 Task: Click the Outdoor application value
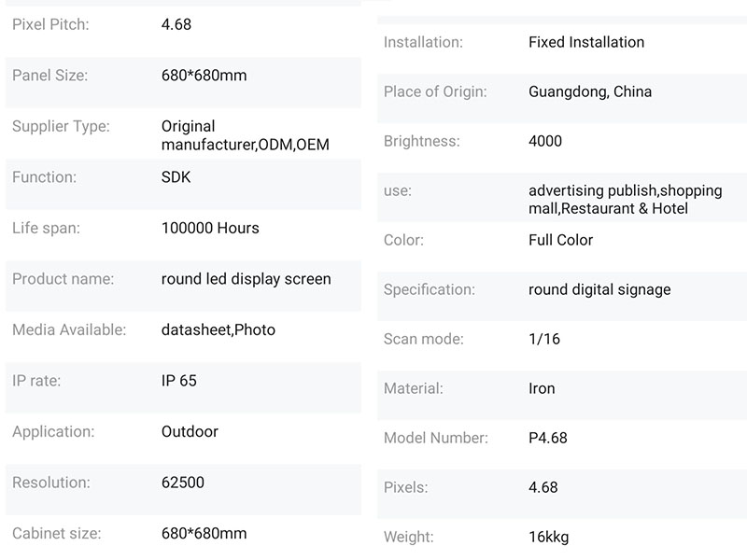[x=190, y=432]
